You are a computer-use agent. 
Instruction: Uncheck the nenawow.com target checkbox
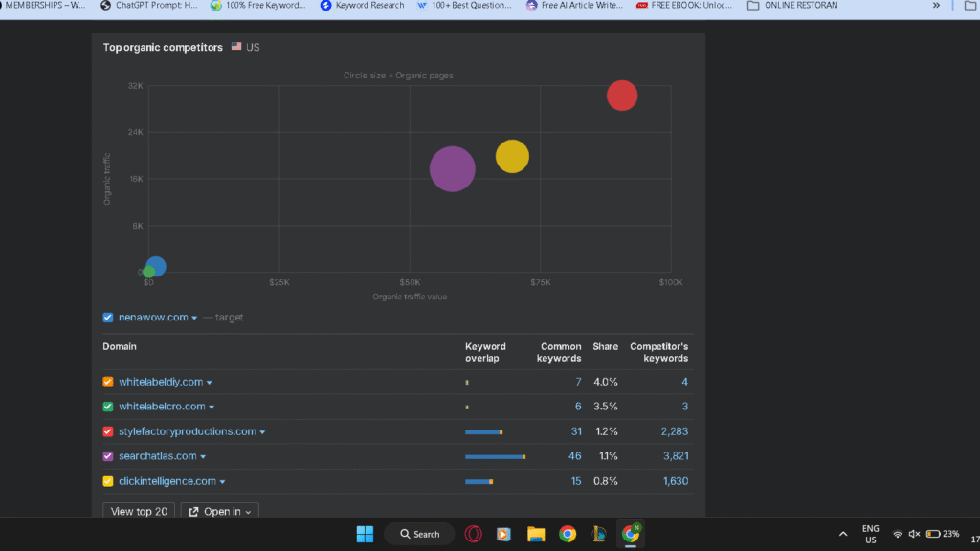coord(106,317)
